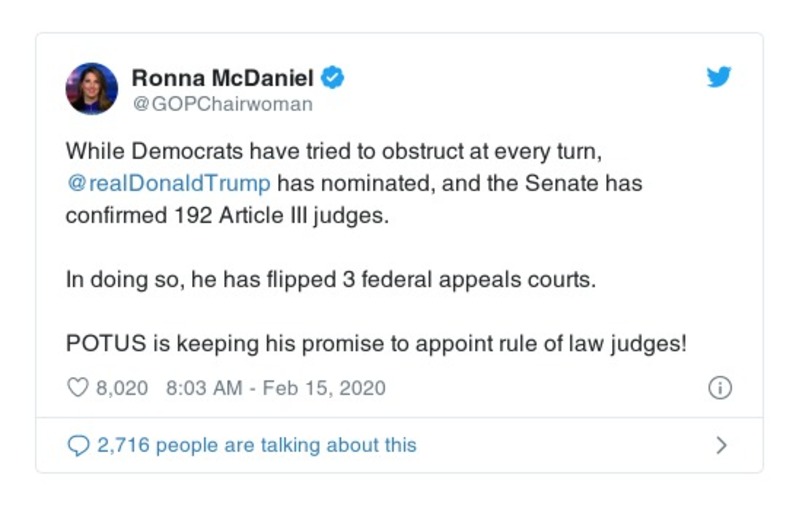Screen dimensions: 799x513
Task: Click the 8:03 AM tweet time
Action: 201,388
